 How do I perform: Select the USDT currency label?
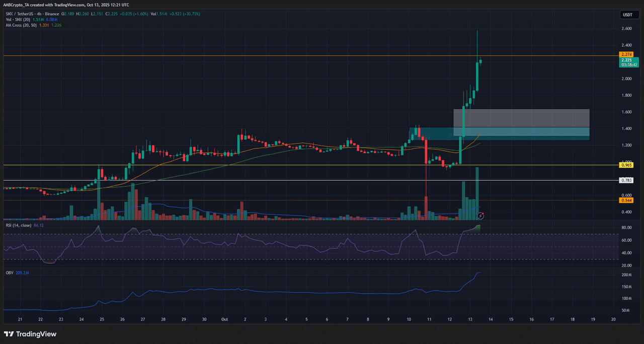(627, 15)
